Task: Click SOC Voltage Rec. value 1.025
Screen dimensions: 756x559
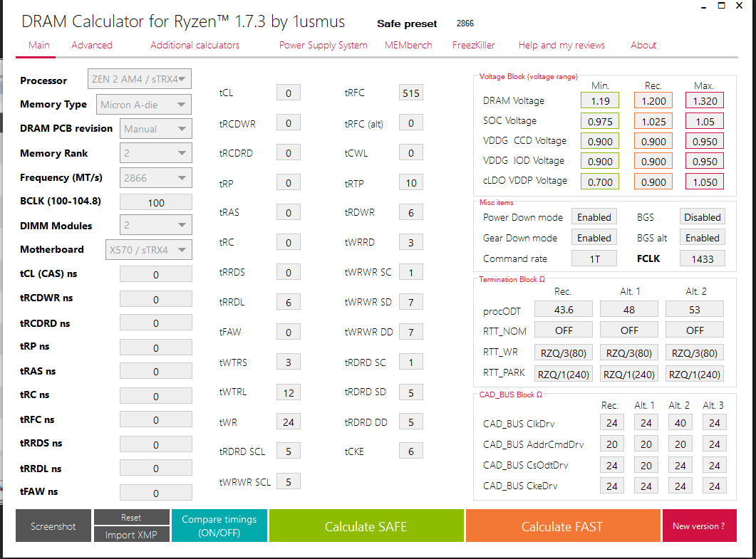Action: 653,122
